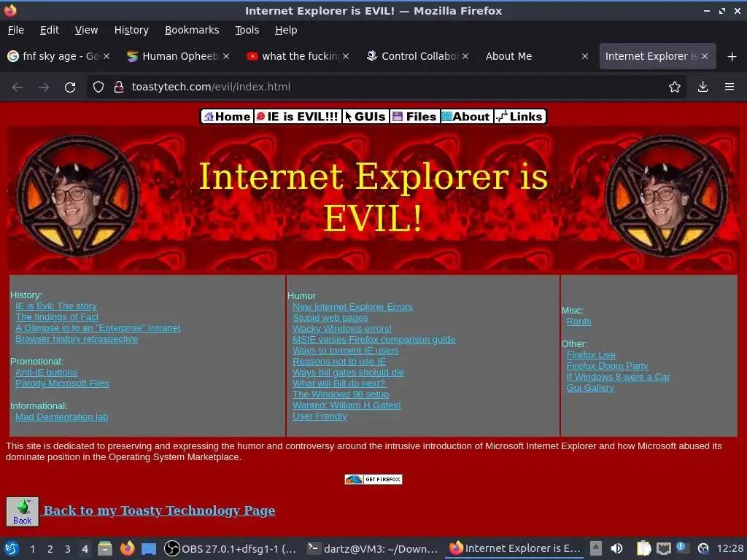The width and height of the screenshot is (747, 560).
Task: Open the View menu
Action: pyautogui.click(x=86, y=30)
